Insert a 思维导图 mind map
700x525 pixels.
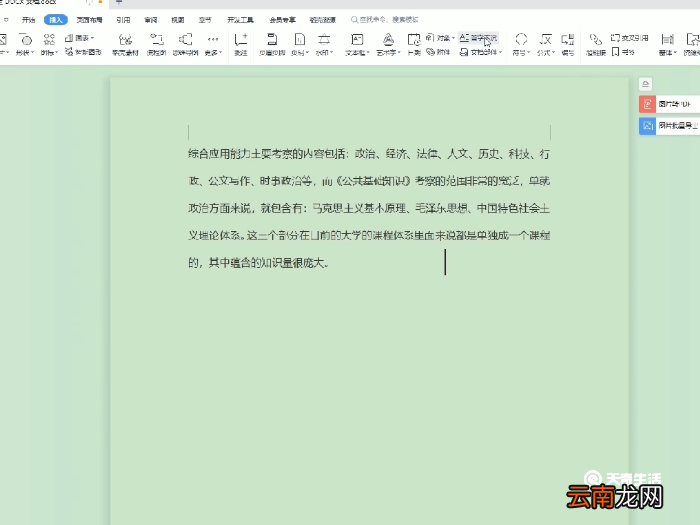[185, 44]
